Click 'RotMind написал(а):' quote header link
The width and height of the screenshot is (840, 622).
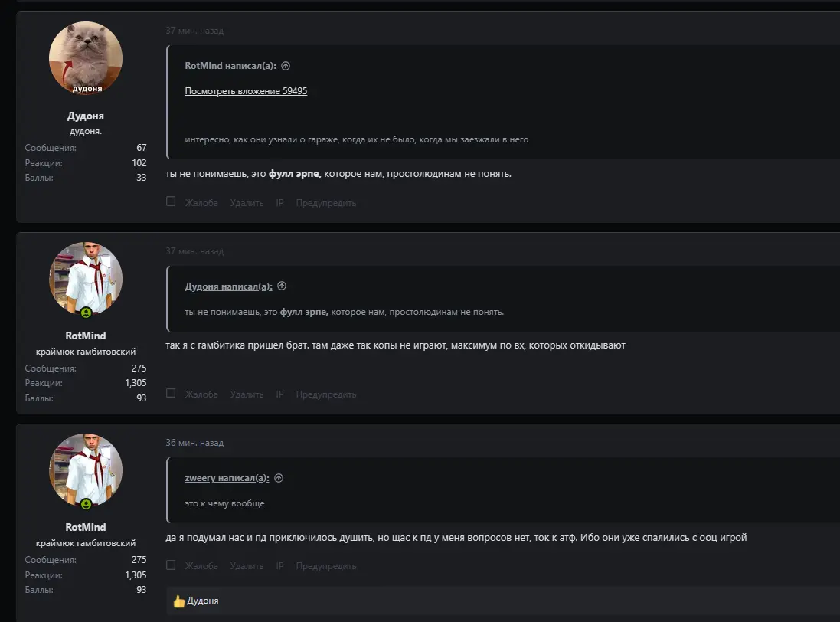pyautogui.click(x=230, y=66)
